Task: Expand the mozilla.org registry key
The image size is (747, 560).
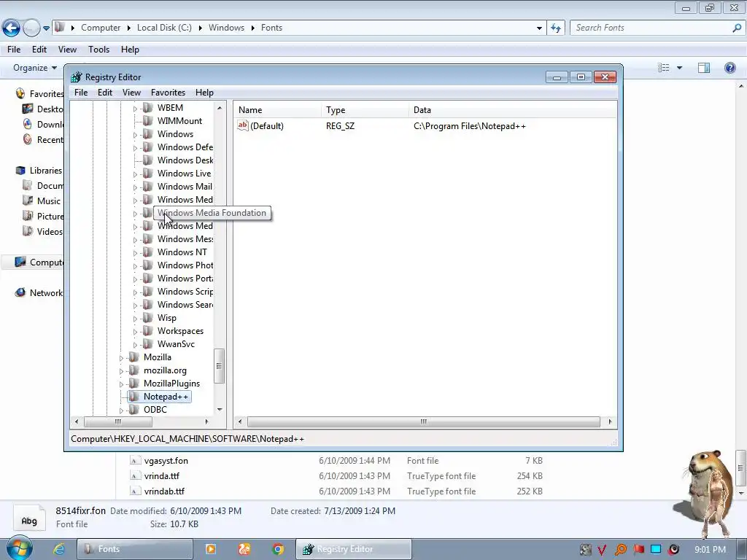Action: (x=121, y=371)
